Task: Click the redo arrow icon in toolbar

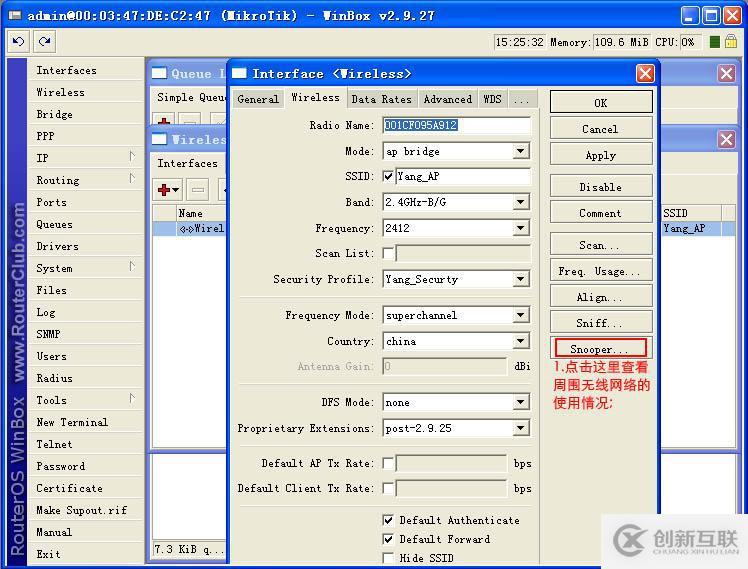Action: (45, 42)
